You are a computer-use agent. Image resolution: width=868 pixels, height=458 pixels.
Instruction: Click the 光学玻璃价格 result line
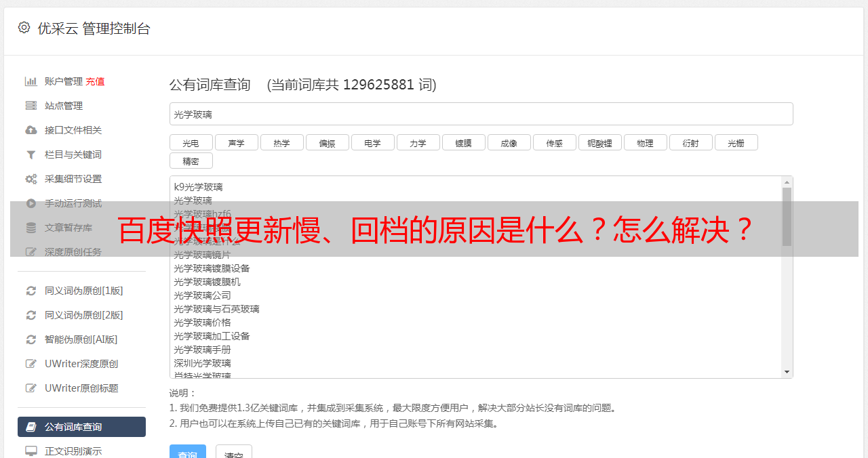point(202,322)
